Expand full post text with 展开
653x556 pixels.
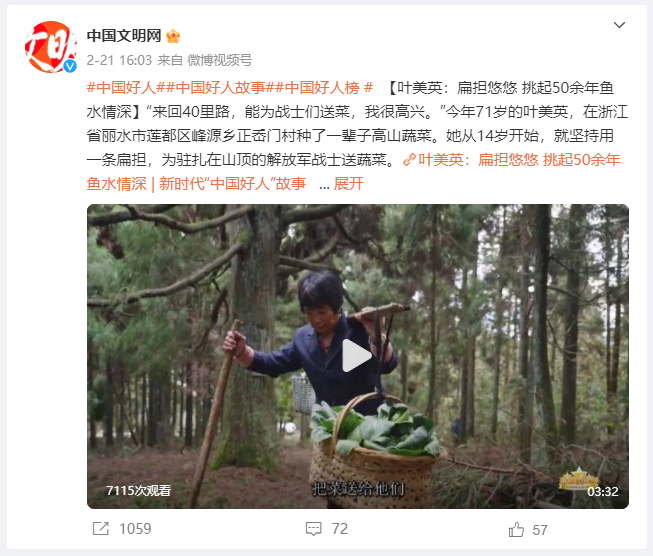[349, 184]
